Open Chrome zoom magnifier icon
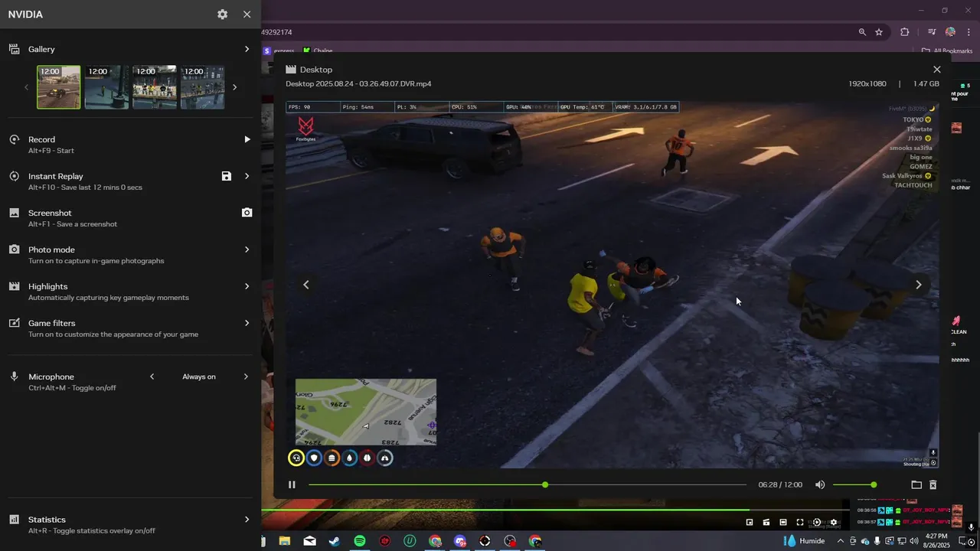 (x=862, y=32)
